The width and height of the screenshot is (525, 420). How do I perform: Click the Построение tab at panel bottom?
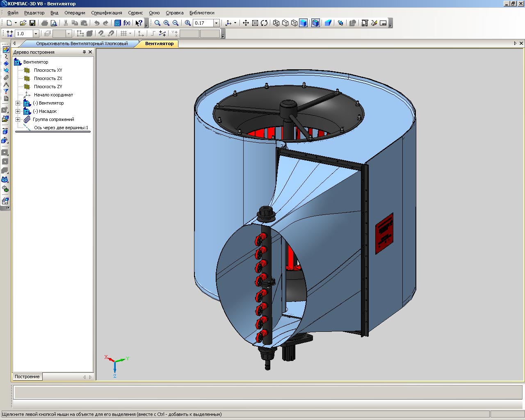click(x=27, y=377)
